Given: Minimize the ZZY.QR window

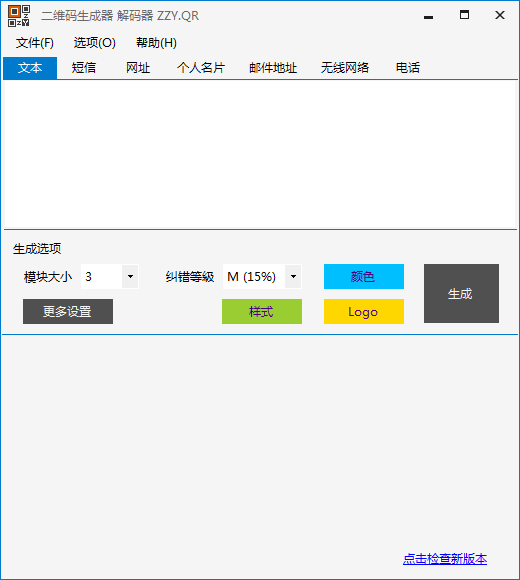Looking at the screenshot, I should coord(429,16).
